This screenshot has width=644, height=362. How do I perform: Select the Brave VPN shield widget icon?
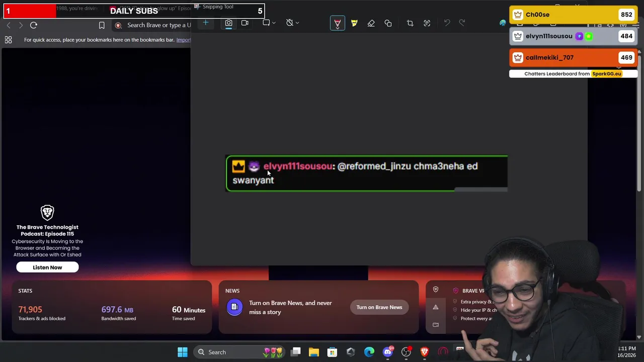coord(436,290)
